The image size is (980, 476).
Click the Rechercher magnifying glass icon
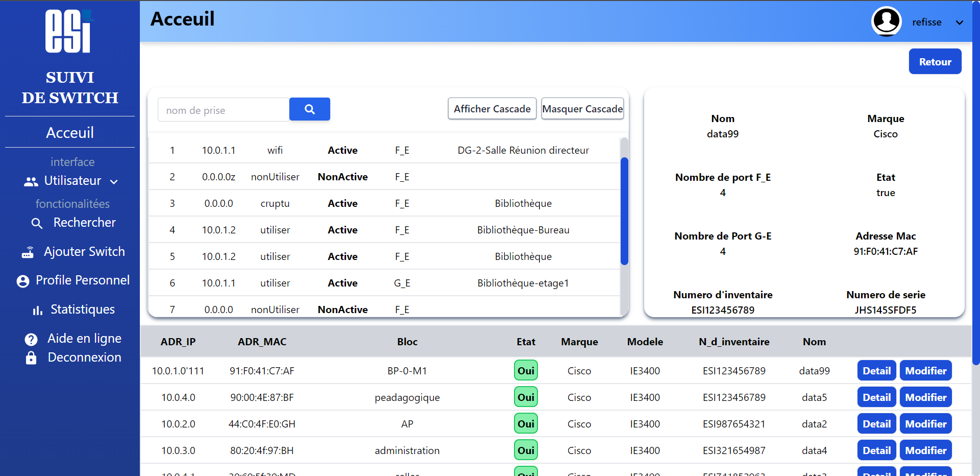point(37,223)
